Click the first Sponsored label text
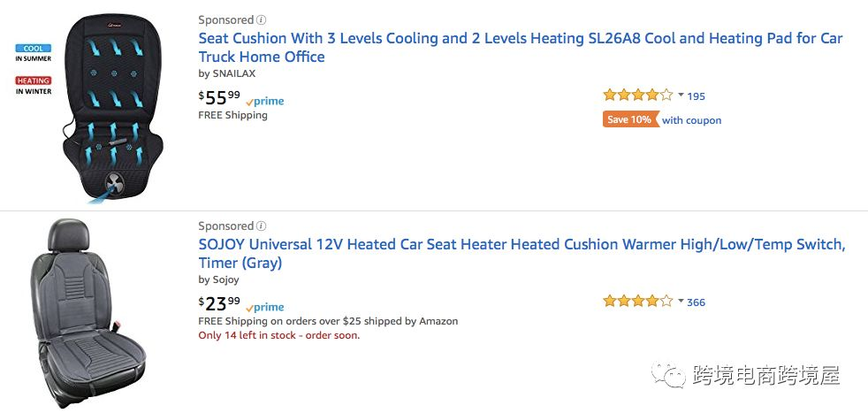This screenshot has height=413, width=868. (226, 19)
